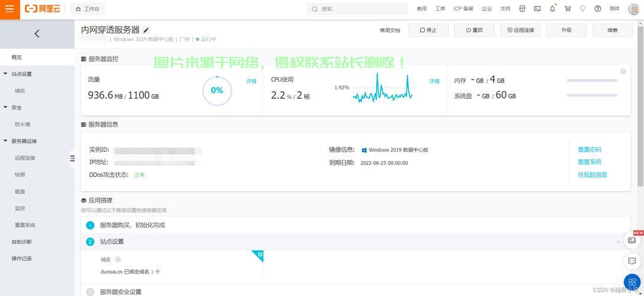The width and height of the screenshot is (644, 296).
Task: Click the 重启 restart button
Action: (x=474, y=30)
